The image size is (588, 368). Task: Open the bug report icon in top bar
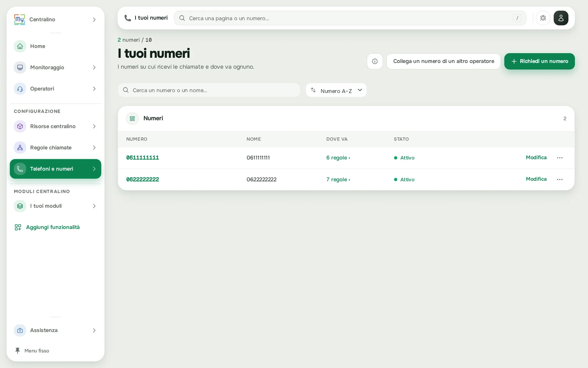[x=543, y=18]
